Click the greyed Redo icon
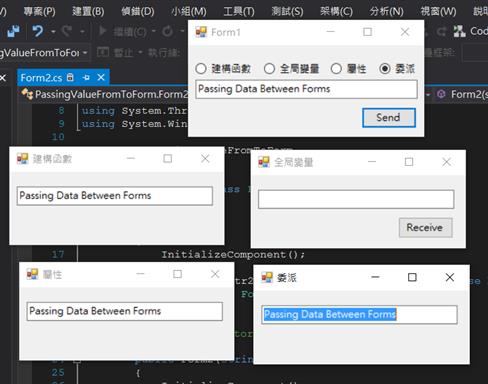 pyautogui.click(x=67, y=31)
